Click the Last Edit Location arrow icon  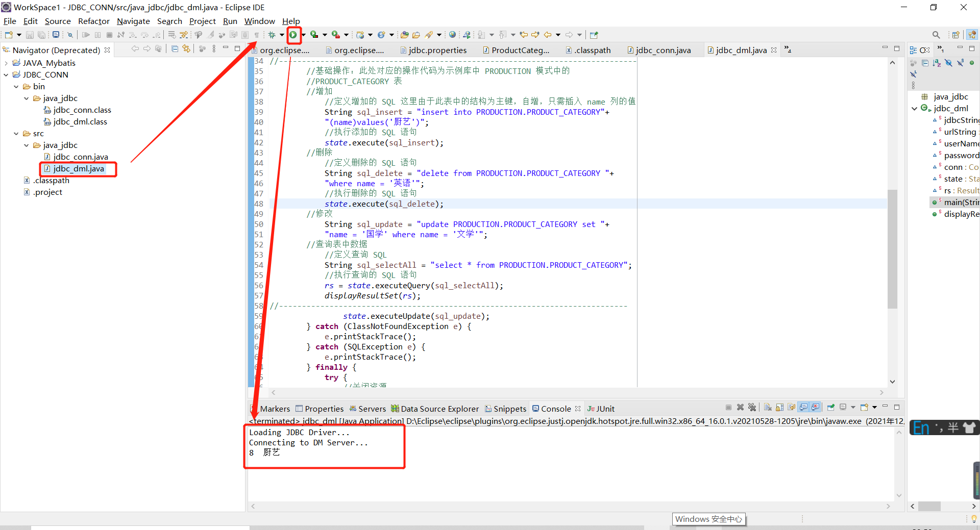tap(524, 35)
